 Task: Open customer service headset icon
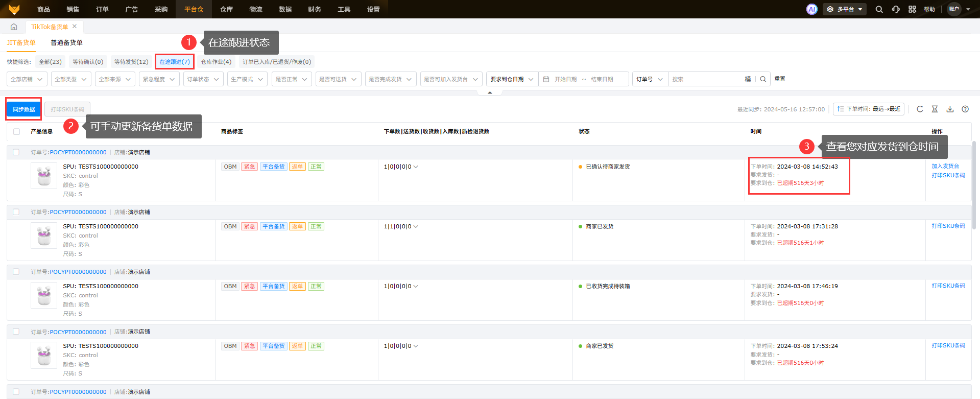896,9
